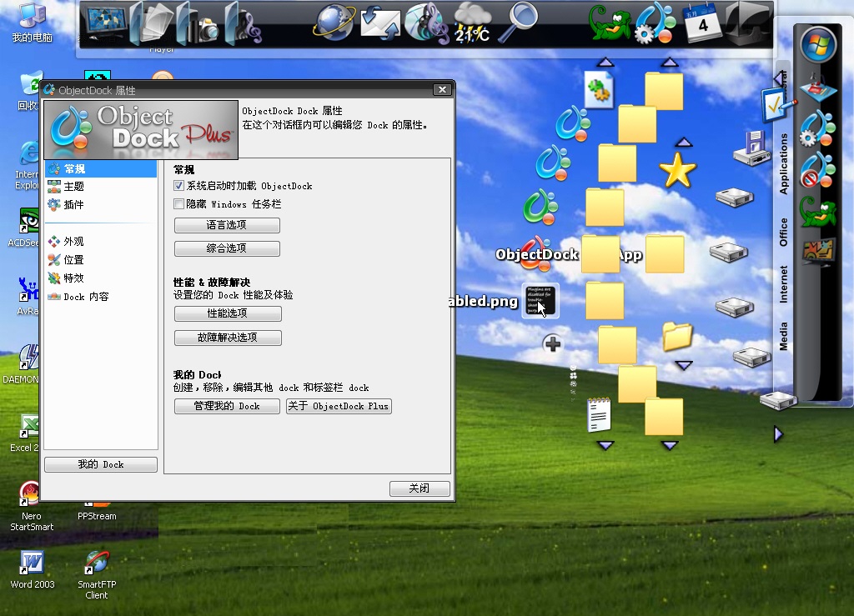Image resolution: width=854 pixels, height=616 pixels.
Task: Click right arrow below the drive stack
Action: (778, 434)
